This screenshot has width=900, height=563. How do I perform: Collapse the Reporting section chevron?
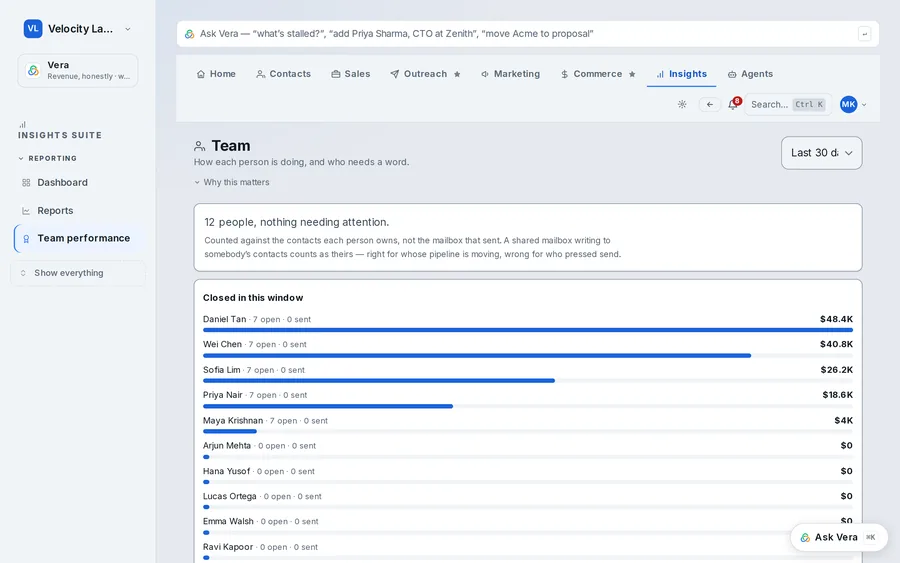(x=21, y=158)
